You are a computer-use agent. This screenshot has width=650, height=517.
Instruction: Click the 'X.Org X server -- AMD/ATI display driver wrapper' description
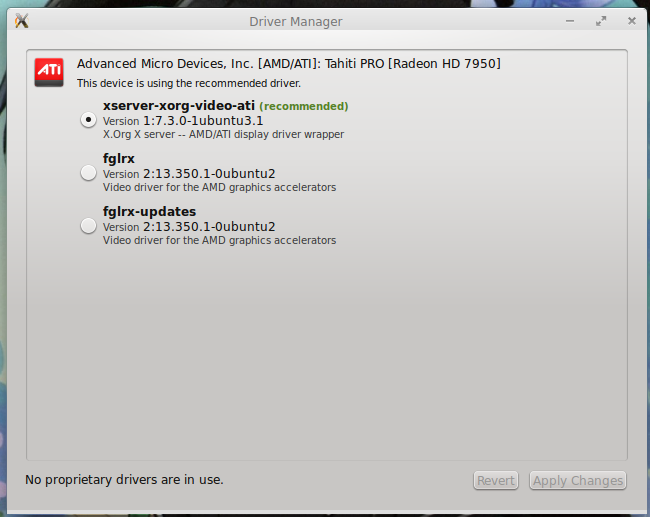pyautogui.click(x=223, y=134)
